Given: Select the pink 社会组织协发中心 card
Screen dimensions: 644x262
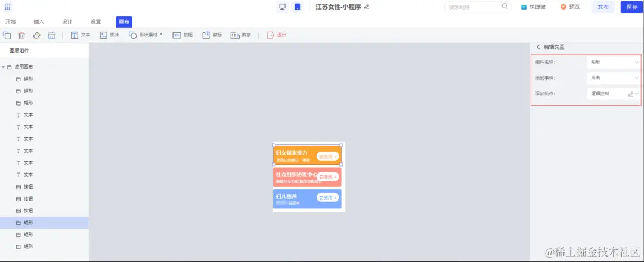Looking at the screenshot, I should click(307, 177).
